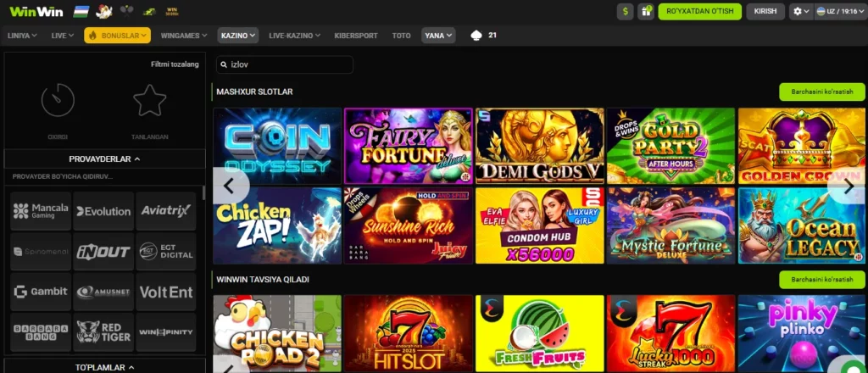Open the Coin Odyssey slot
This screenshot has width=868, height=373.
pos(277,146)
